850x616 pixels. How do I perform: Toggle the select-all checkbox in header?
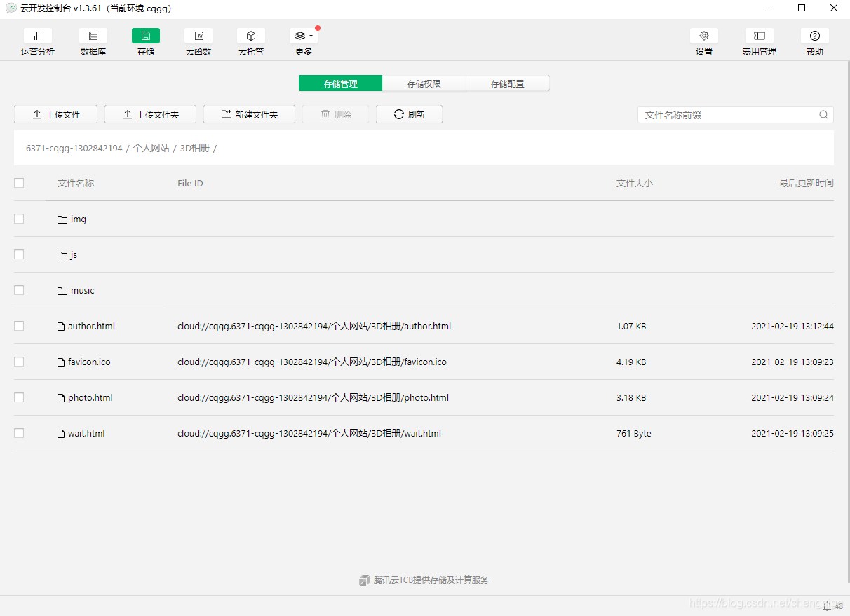tap(19, 183)
